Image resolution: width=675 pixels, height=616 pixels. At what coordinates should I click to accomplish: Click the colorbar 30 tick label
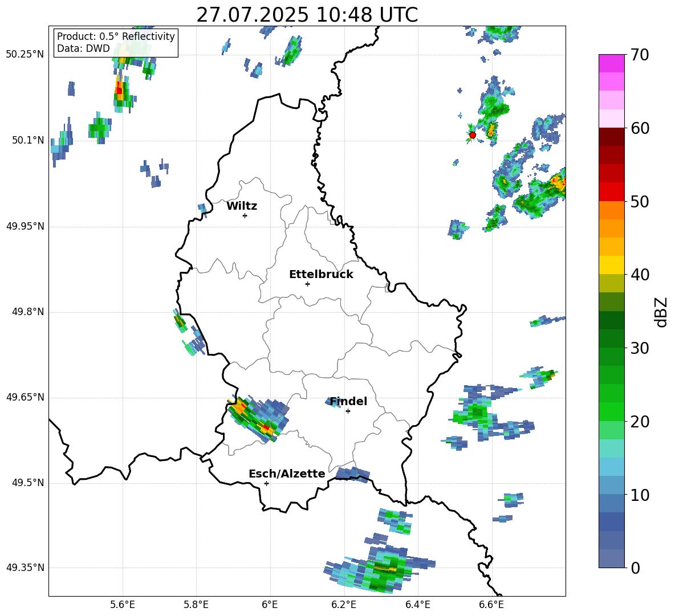click(640, 348)
